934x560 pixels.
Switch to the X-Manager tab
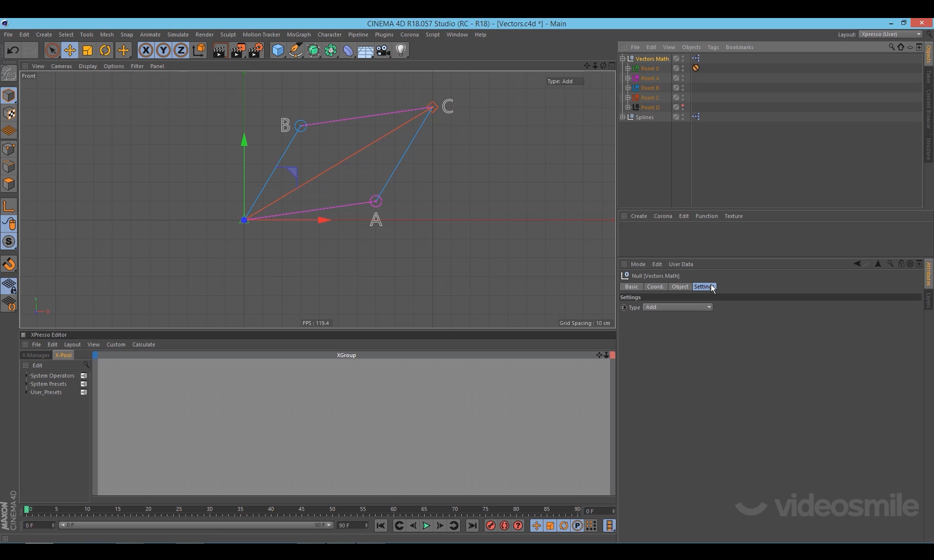point(36,355)
